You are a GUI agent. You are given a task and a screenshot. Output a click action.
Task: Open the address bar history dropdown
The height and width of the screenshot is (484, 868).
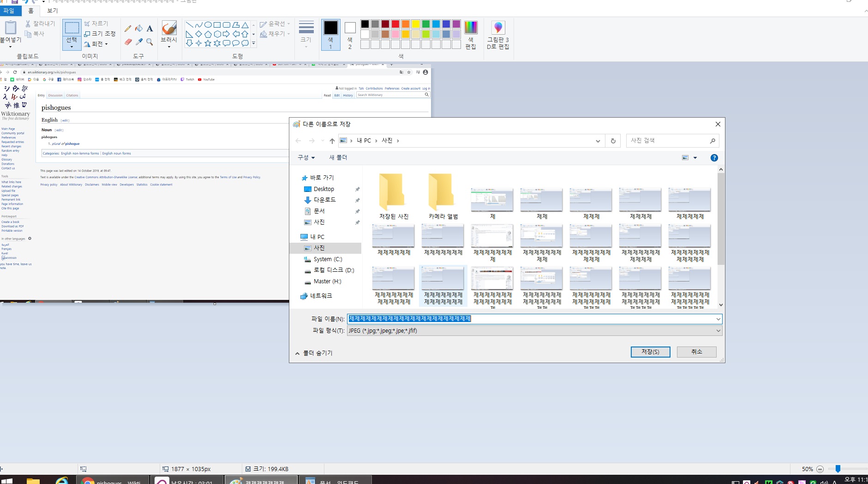(x=598, y=141)
